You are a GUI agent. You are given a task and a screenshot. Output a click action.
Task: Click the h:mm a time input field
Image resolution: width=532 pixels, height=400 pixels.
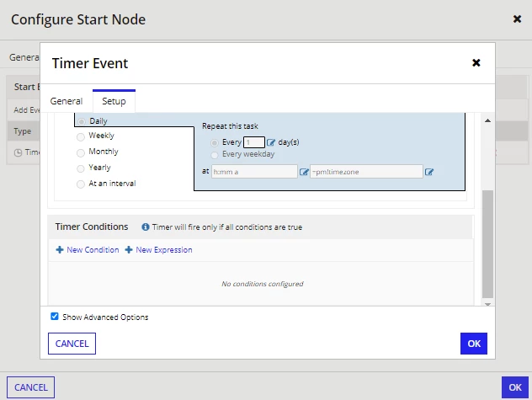[254, 172]
